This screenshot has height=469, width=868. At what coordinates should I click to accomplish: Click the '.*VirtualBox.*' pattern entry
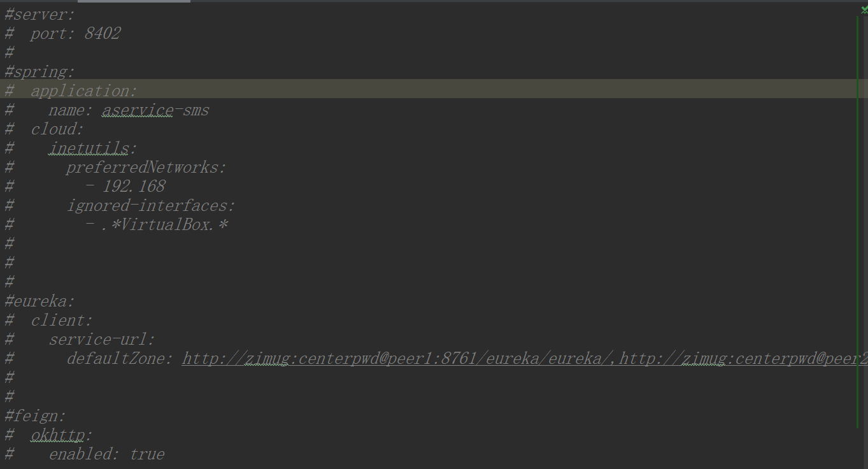(x=164, y=225)
